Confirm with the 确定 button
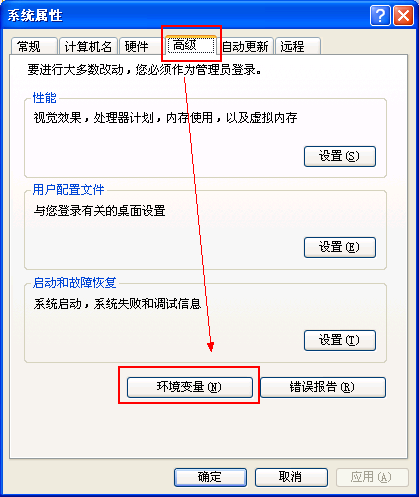 coord(210,477)
